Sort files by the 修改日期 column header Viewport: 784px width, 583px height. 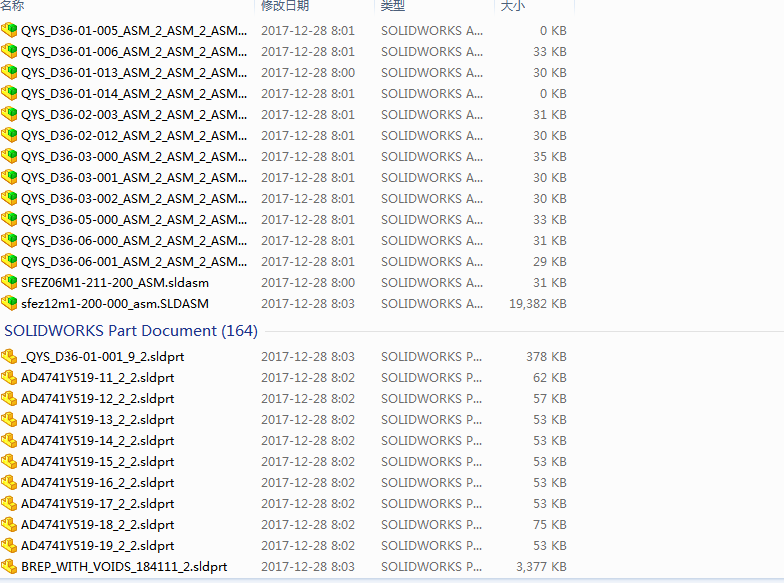point(285,6)
